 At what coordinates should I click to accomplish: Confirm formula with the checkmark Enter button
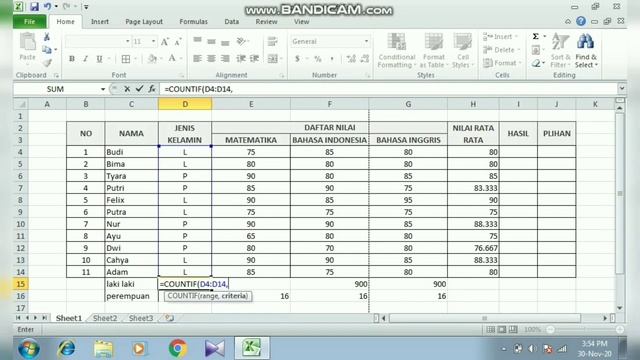pos(139,89)
